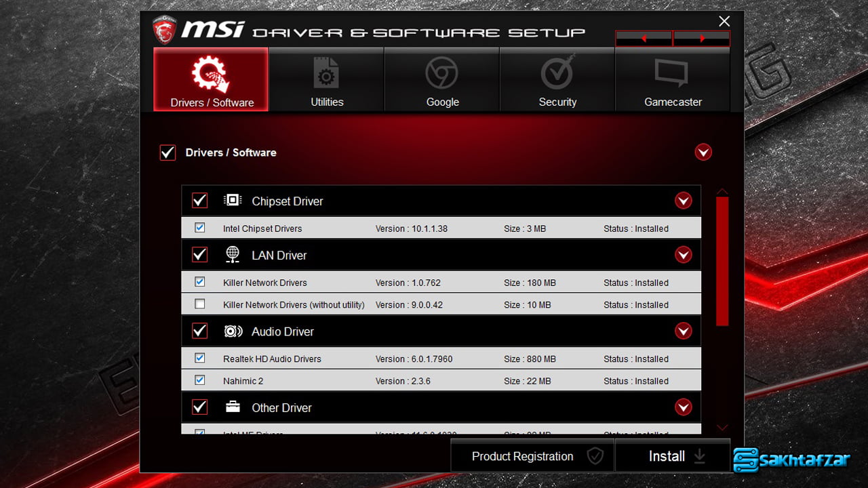This screenshot has width=868, height=488.
Task: Uncheck the master Drivers / Software checkbox
Action: coord(167,152)
